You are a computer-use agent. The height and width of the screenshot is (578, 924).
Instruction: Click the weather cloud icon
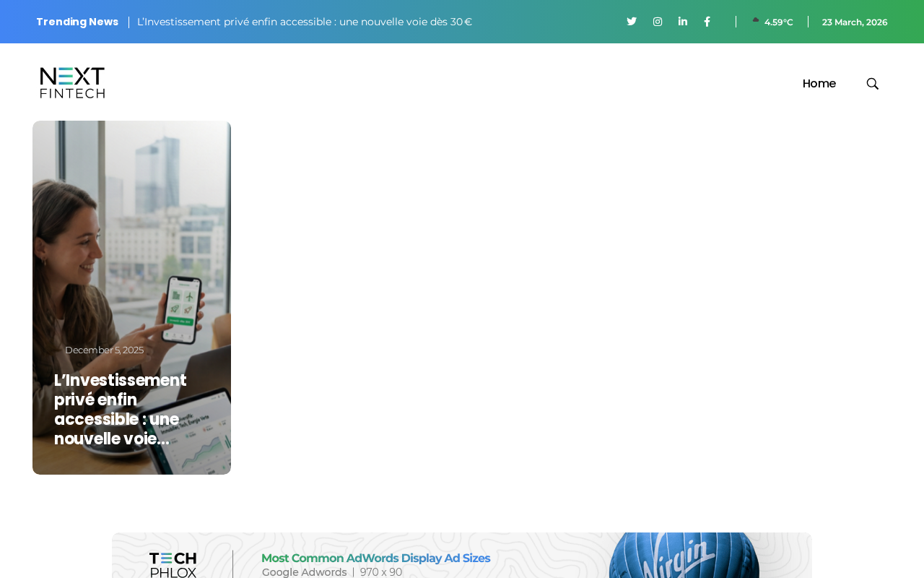(756, 21)
